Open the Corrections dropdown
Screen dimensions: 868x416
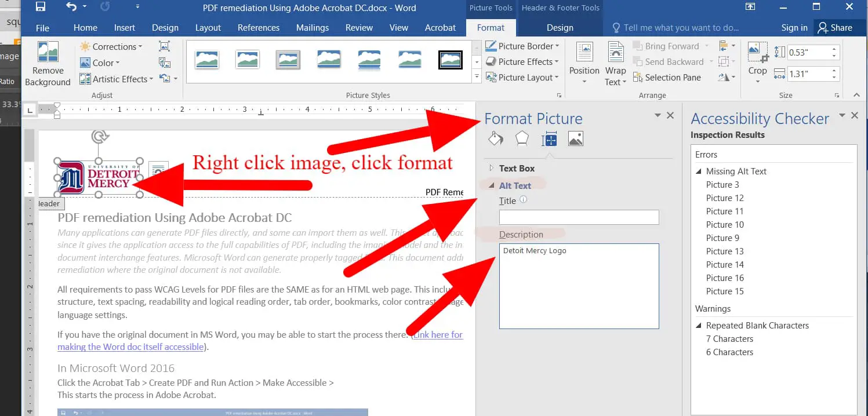(x=110, y=47)
